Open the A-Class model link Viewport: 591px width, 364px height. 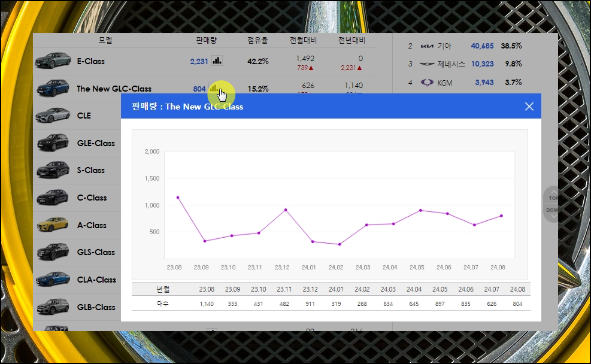click(x=92, y=225)
